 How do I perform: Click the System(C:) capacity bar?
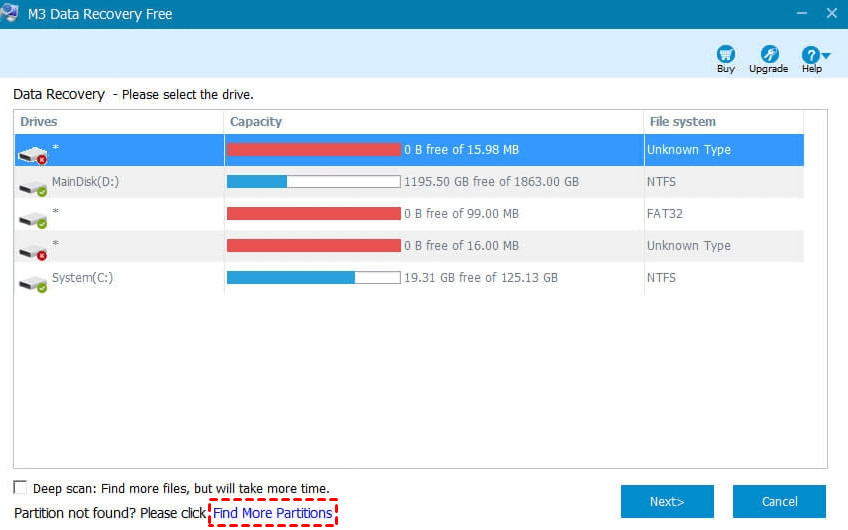[x=314, y=278]
